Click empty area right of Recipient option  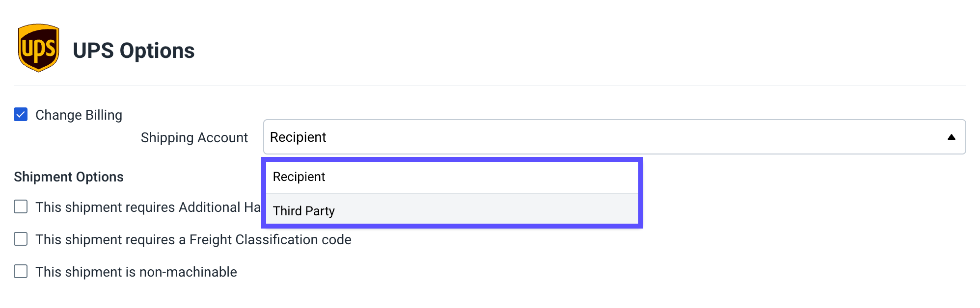click(481, 177)
